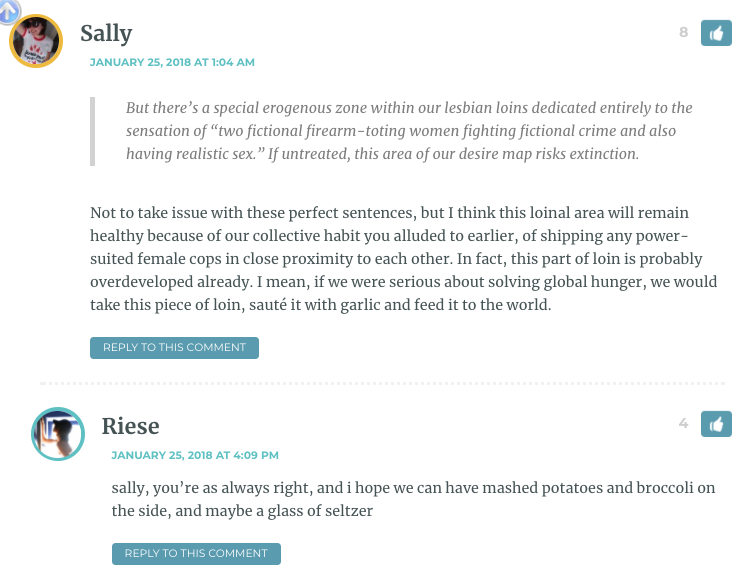Click Riese's reply text about mashed potatoes

click(x=413, y=499)
